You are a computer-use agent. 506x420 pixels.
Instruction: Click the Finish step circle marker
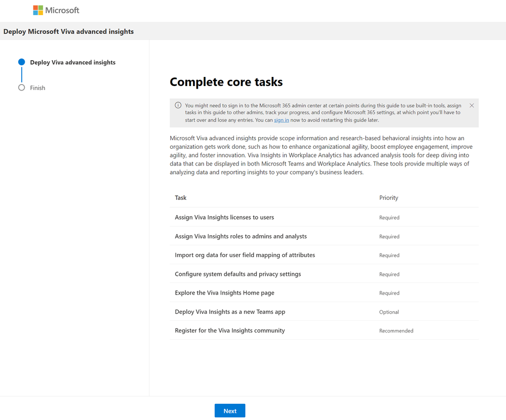22,88
